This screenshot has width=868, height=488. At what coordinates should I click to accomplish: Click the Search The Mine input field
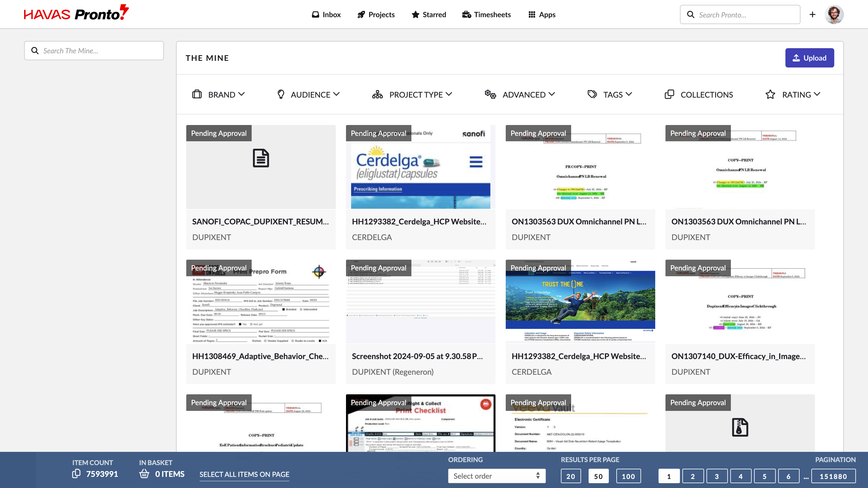pyautogui.click(x=94, y=51)
